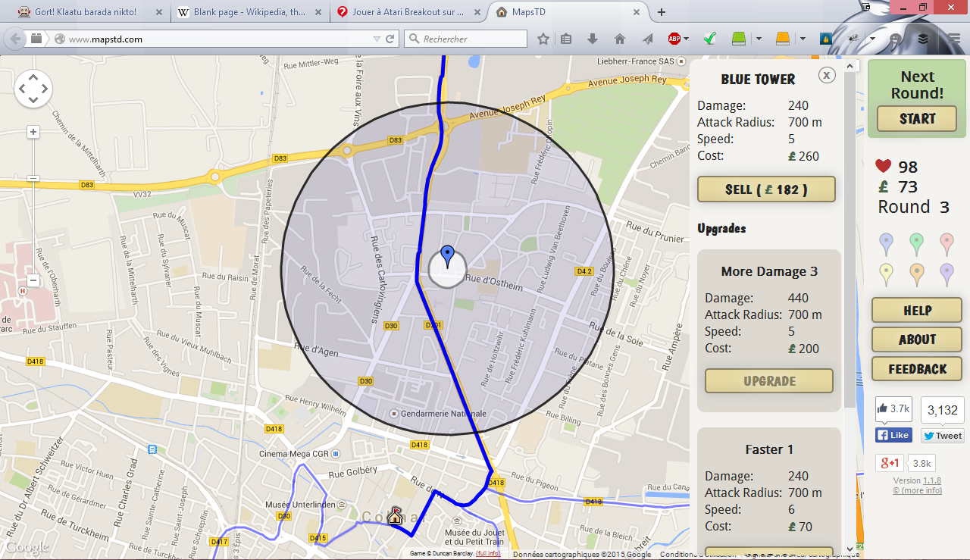
Task: Click the orange drive toolbar icon
Action: click(x=783, y=39)
